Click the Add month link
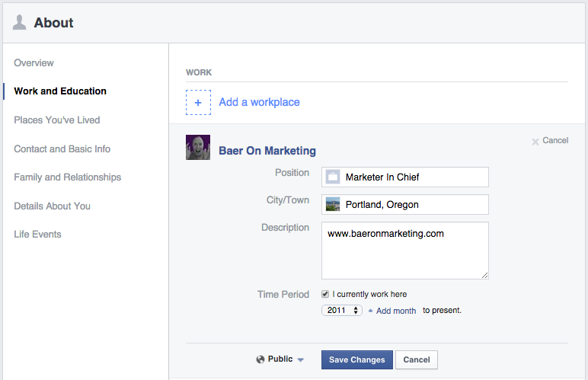The image size is (588, 380). click(x=395, y=311)
